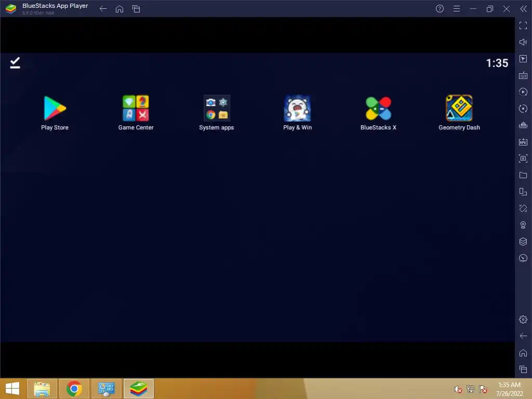Open recent apps from the title bar
The image size is (532, 399).
[x=136, y=9]
